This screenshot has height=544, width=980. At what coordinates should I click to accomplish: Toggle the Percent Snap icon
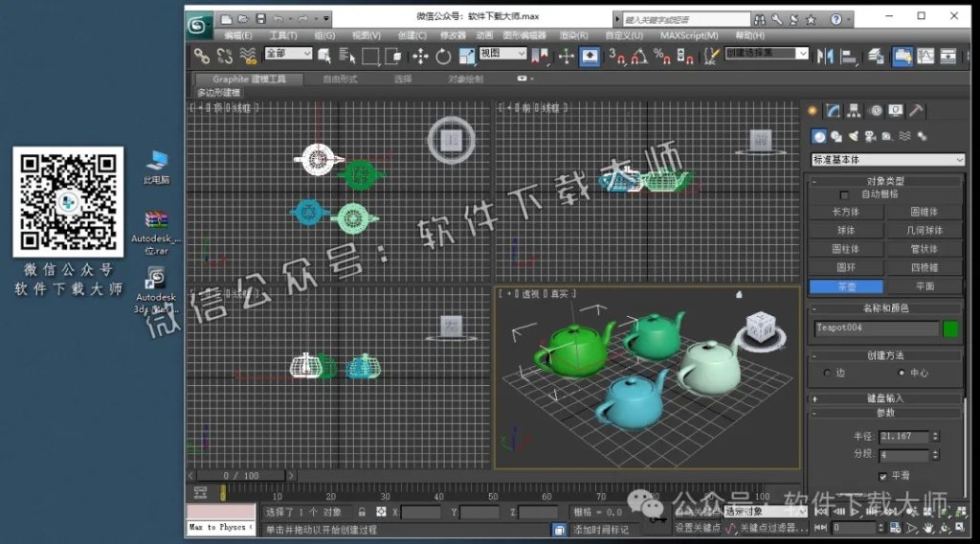[661, 57]
